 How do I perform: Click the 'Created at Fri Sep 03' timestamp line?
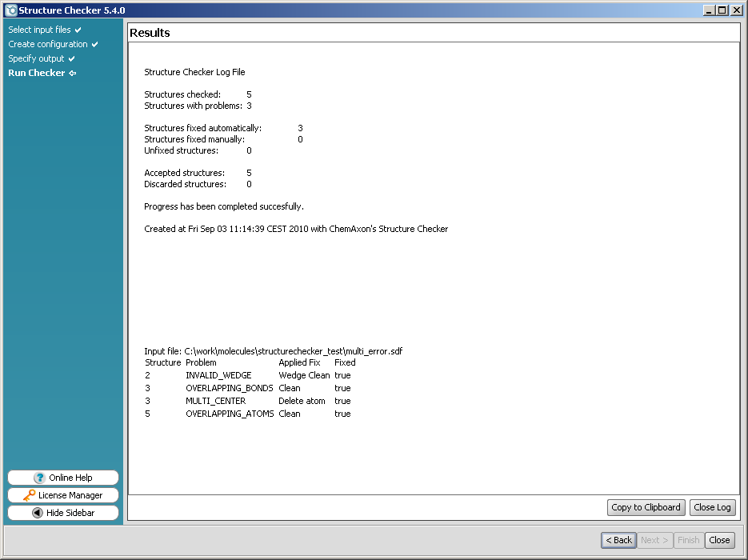296,229
